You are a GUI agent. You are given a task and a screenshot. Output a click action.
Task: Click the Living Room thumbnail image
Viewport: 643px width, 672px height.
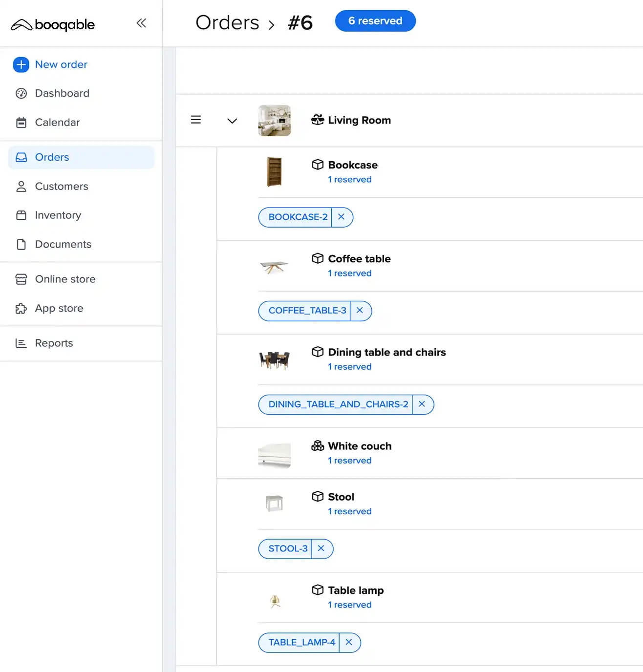point(274,120)
